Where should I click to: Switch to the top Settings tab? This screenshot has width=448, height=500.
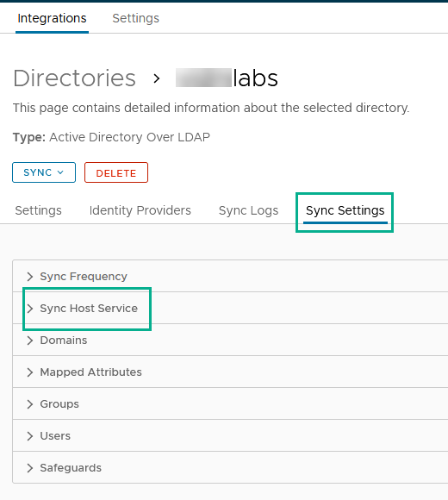(136, 18)
